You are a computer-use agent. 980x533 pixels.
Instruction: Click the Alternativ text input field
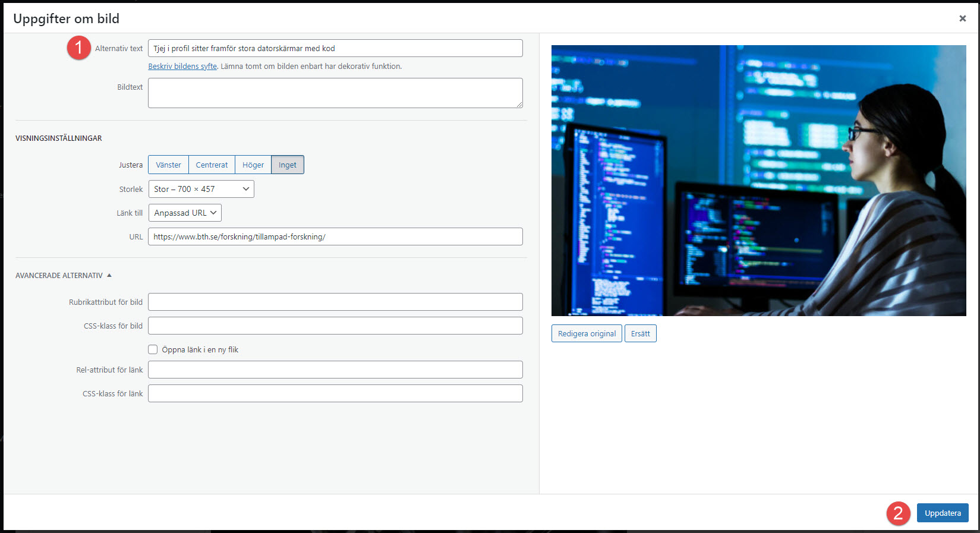pyautogui.click(x=335, y=48)
